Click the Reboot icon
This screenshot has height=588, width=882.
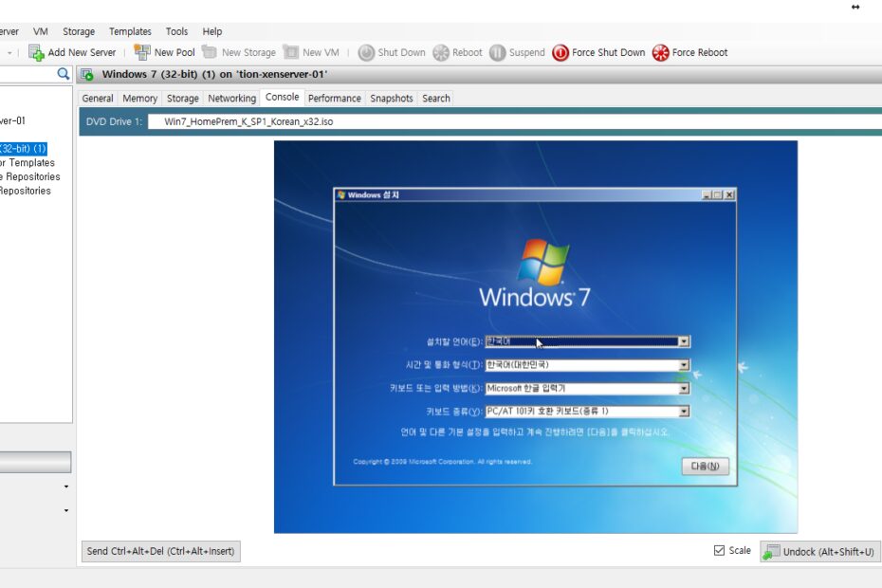tap(441, 53)
